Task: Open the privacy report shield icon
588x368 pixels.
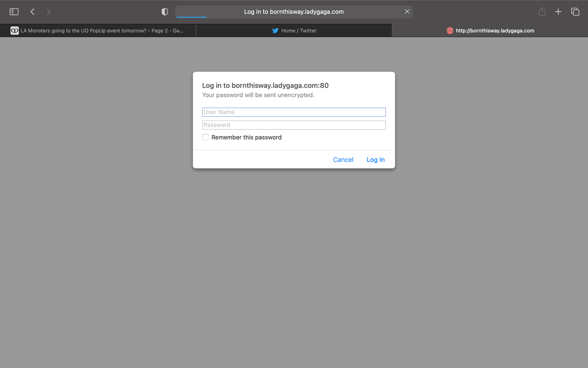Action: [x=165, y=11]
